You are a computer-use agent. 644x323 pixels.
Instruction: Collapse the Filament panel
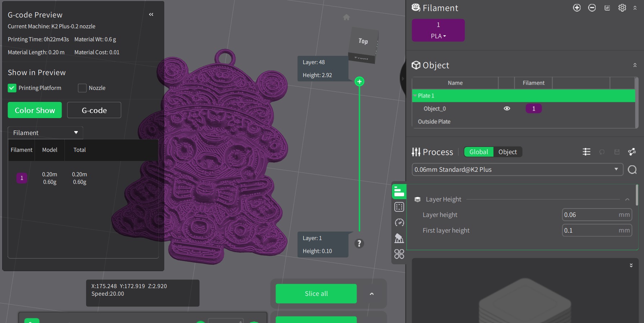point(635,8)
